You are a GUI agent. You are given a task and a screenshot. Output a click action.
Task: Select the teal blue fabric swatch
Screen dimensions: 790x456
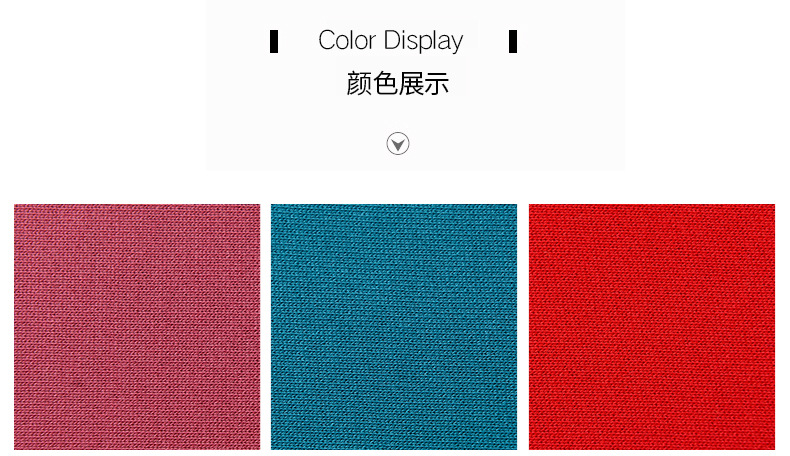pos(394,327)
